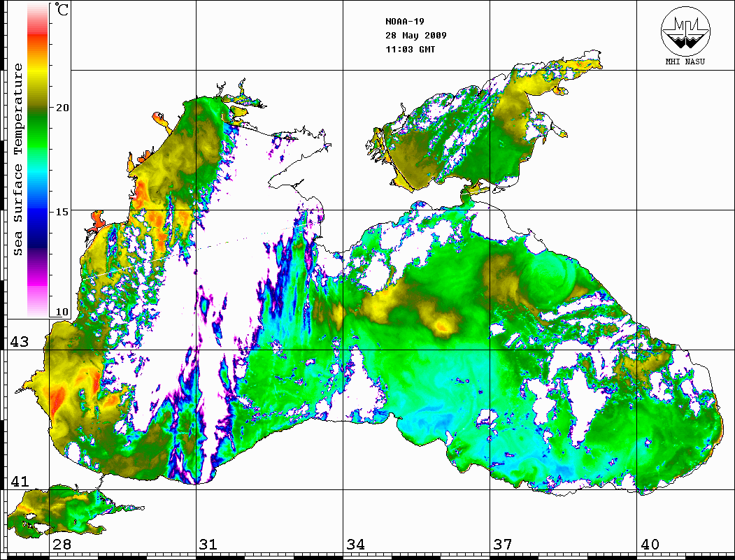
Task: Click the latitude label 43
Action: pos(19,342)
